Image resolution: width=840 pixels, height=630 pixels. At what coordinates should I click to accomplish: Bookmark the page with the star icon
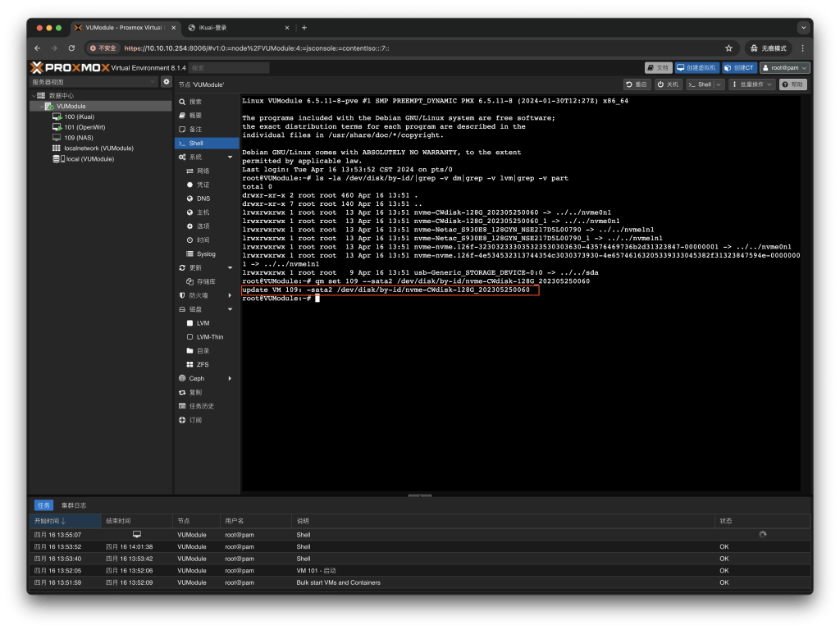(x=728, y=48)
